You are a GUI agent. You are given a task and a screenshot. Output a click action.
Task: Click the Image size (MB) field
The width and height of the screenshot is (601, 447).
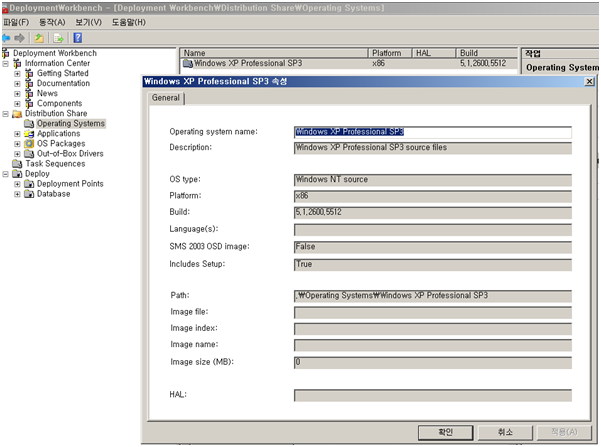(433, 362)
